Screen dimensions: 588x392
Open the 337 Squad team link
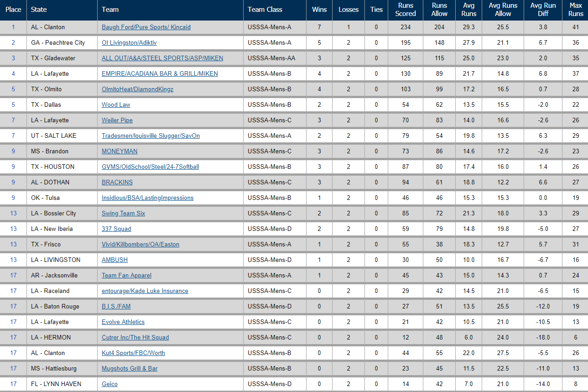(116, 229)
